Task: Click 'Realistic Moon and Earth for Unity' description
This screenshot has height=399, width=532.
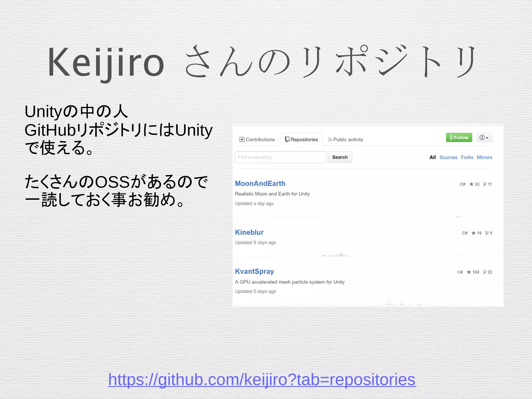Action: [272, 194]
